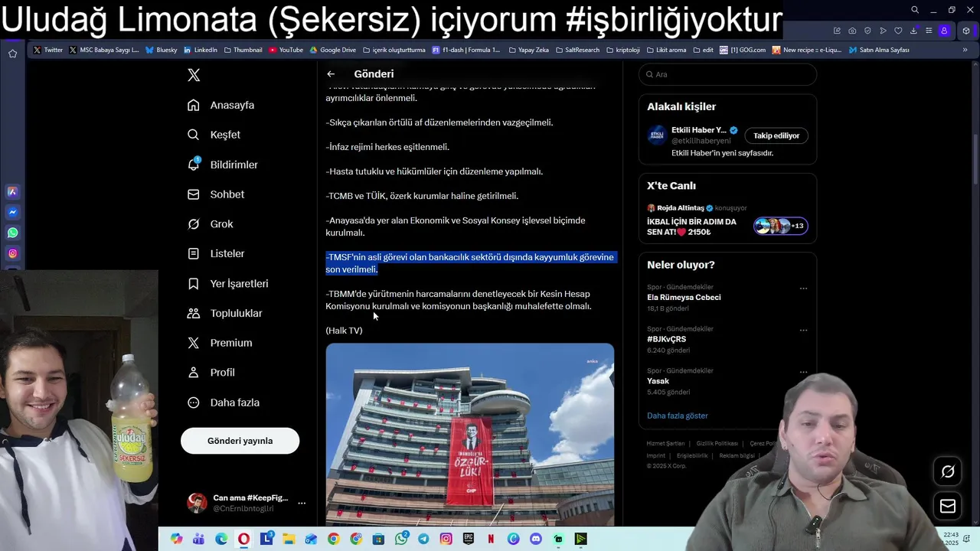Image resolution: width=980 pixels, height=551 pixels.
Task: Open içerik oluşturma bookmark folder
Action: tap(394, 50)
